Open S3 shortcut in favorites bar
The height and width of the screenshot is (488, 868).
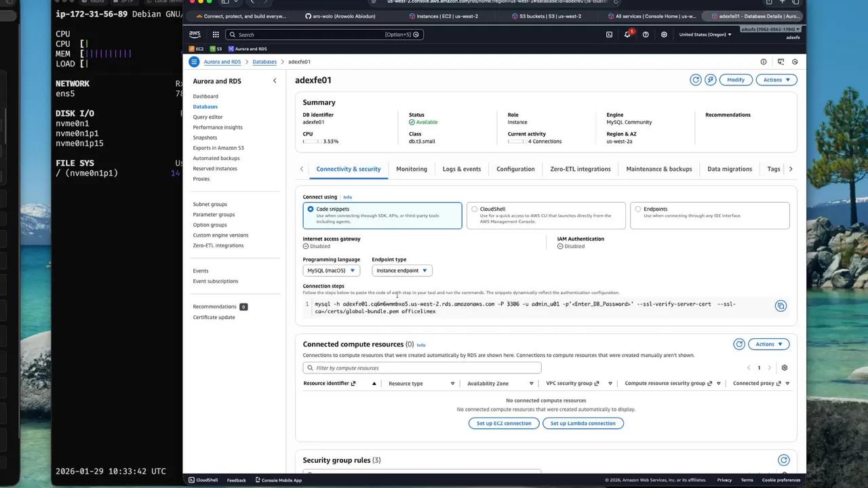coord(216,49)
